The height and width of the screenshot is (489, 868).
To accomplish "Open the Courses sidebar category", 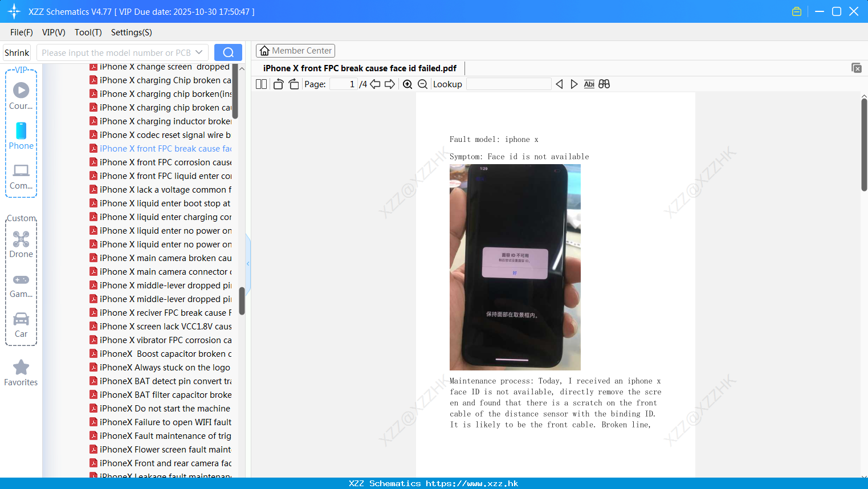I will click(21, 96).
